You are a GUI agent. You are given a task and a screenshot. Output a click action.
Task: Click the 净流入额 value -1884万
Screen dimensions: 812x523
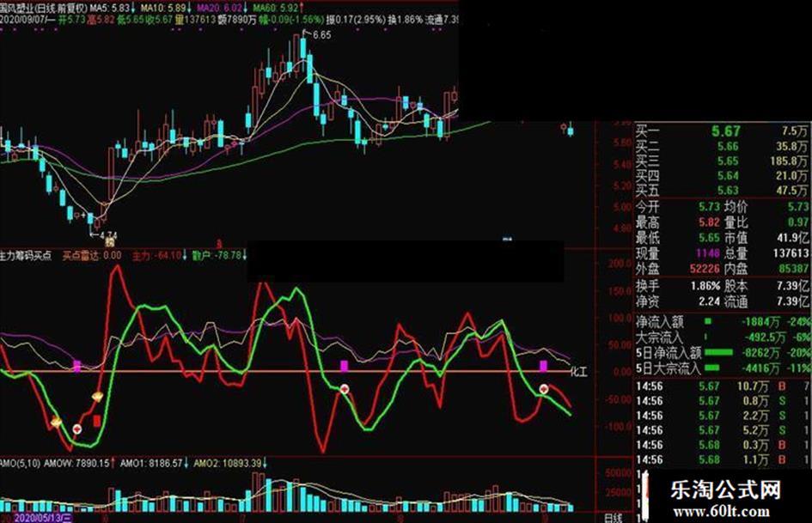[x=761, y=322]
